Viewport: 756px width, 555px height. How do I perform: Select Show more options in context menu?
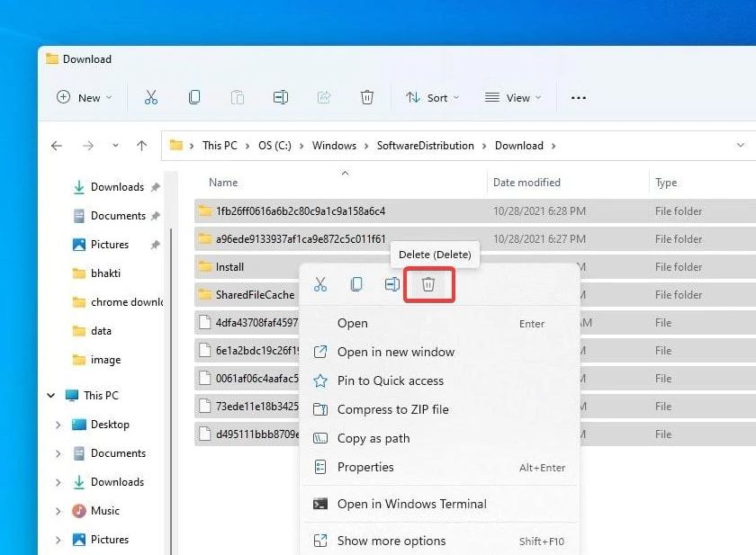(391, 541)
